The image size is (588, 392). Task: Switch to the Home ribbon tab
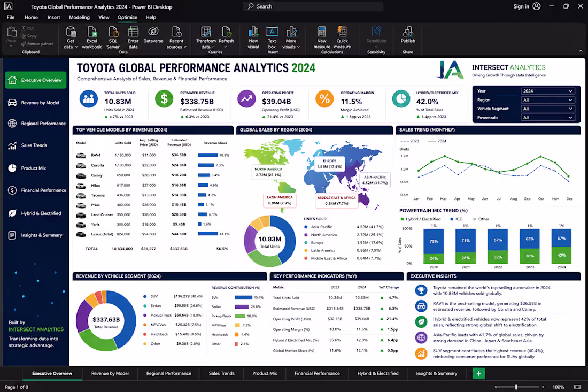coord(31,17)
